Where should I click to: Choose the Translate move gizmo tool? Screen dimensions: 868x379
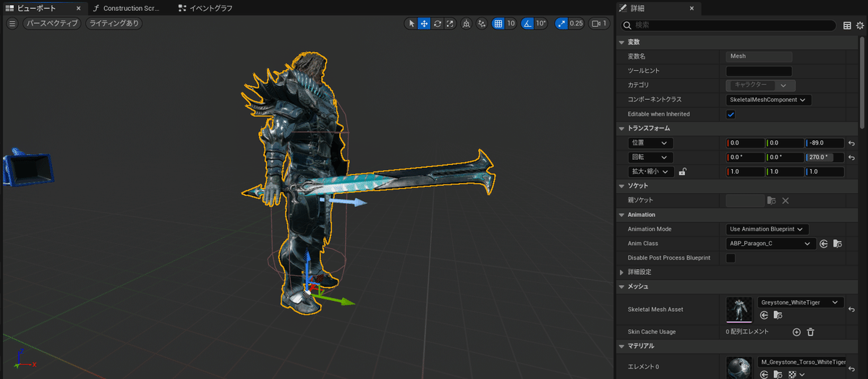tap(424, 23)
